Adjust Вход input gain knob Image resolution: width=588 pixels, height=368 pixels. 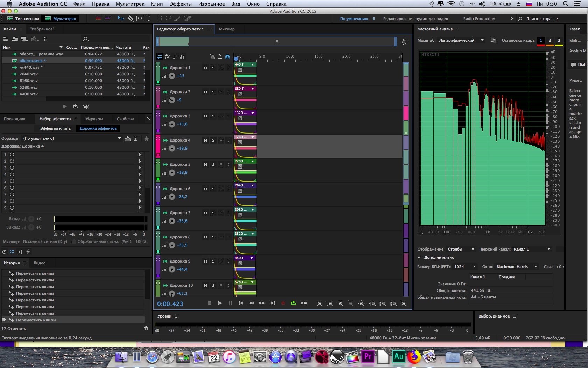point(31,219)
